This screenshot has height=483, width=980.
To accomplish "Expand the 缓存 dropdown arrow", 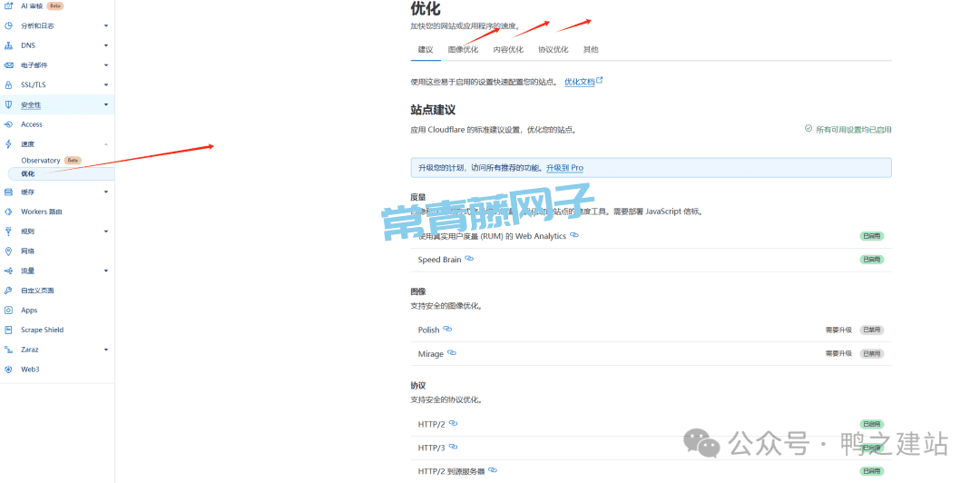I will pos(106,192).
